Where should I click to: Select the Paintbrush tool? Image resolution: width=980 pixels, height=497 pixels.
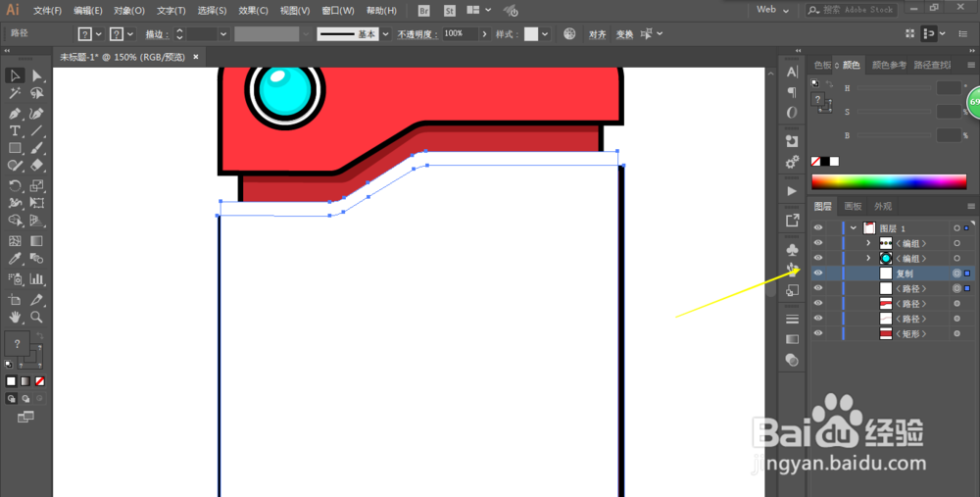pos(37,148)
